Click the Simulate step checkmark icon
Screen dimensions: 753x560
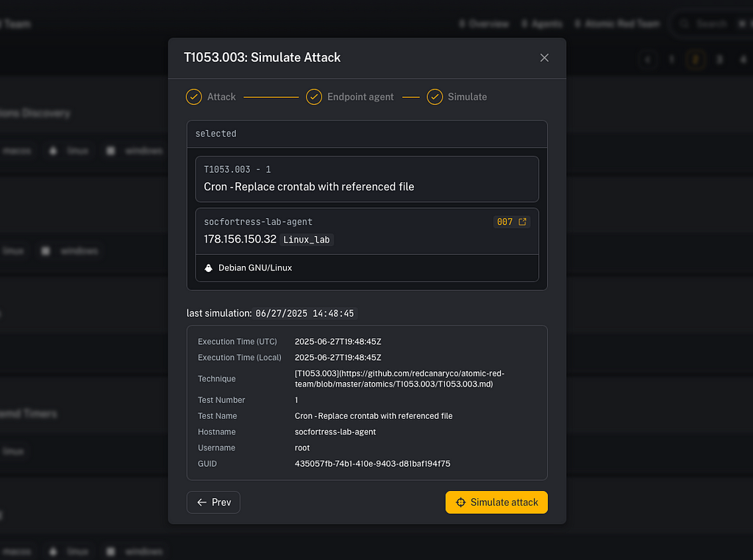pyautogui.click(x=435, y=97)
